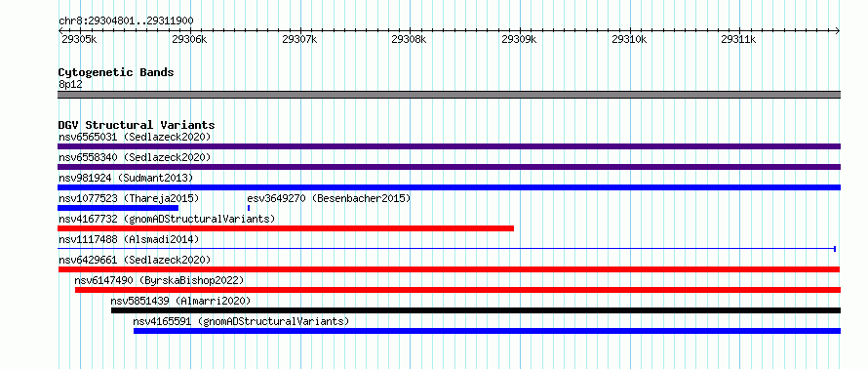Click the purple bar under nsv6565031
Viewport: 868px width, 369px height.
coord(449,146)
